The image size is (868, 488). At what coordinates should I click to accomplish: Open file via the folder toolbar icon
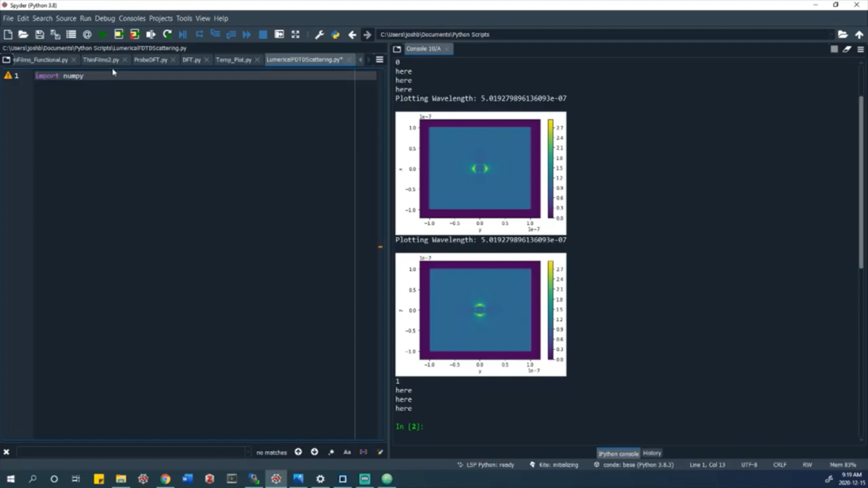(x=23, y=34)
